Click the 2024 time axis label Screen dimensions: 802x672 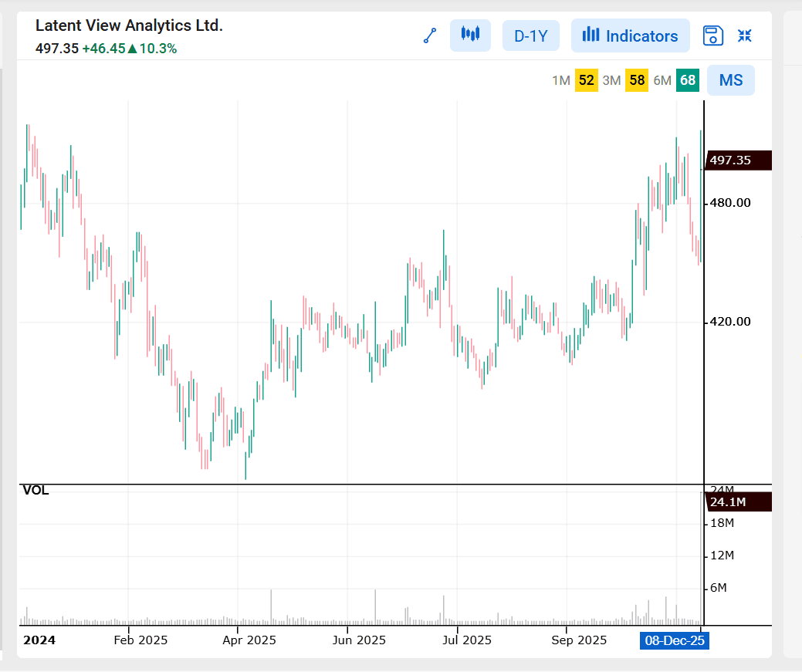39,640
